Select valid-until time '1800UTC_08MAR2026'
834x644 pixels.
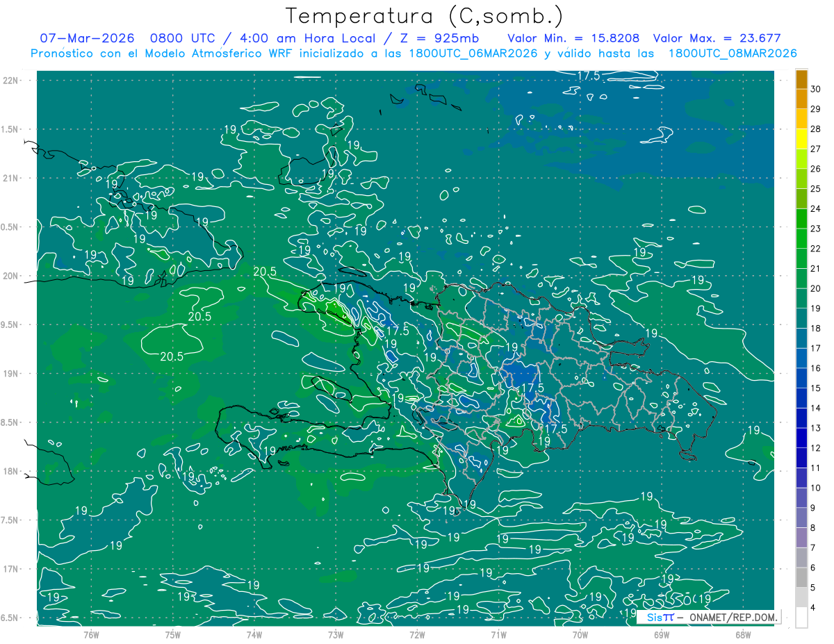[732, 53]
